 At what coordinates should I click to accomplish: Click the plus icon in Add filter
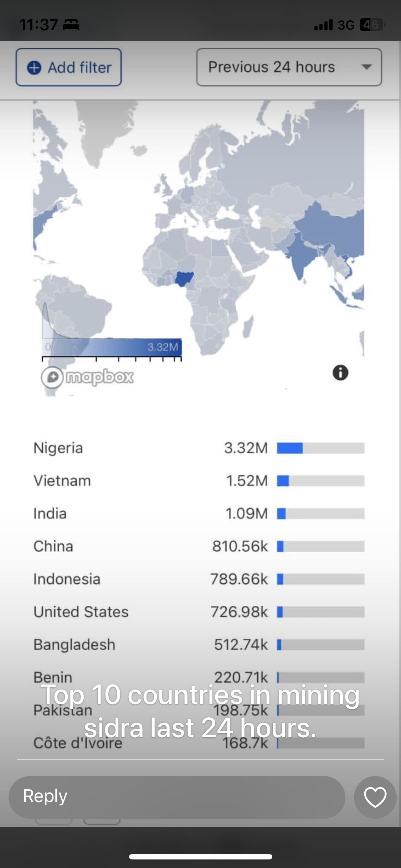click(35, 67)
